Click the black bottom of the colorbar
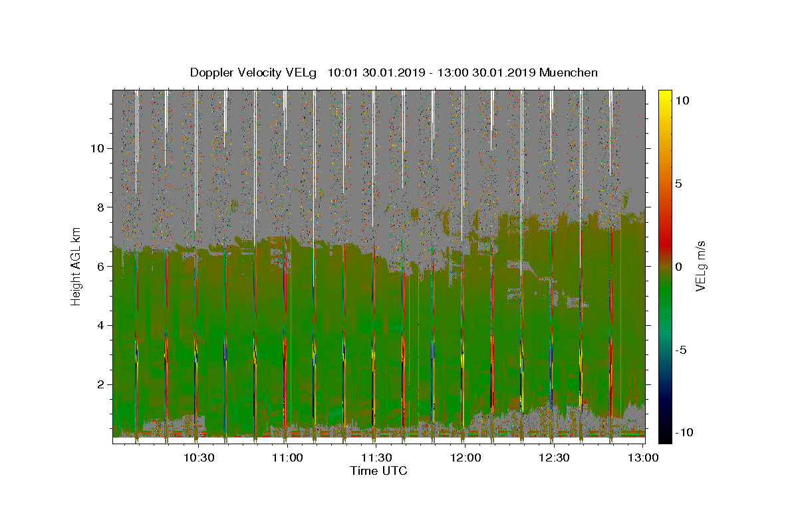 tap(664, 436)
